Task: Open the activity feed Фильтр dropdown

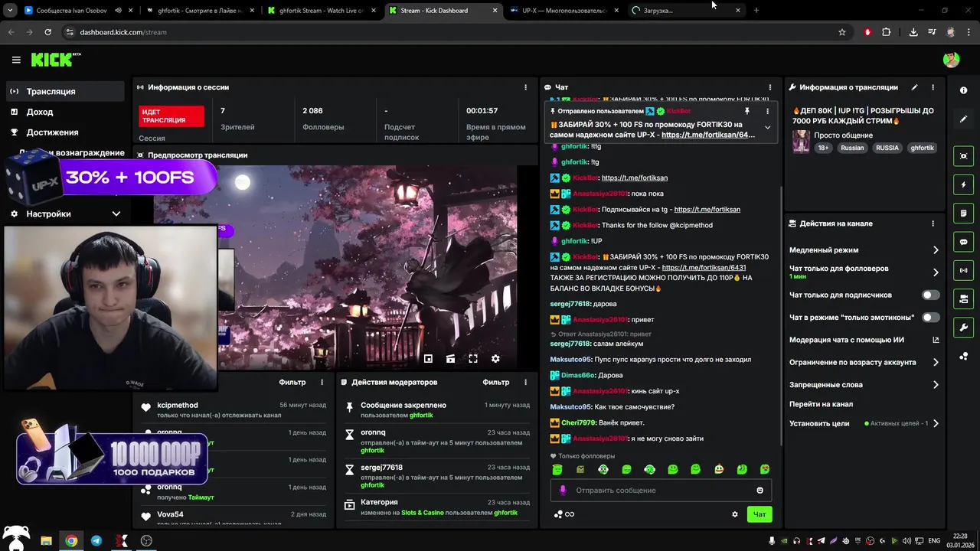Action: 292,382
